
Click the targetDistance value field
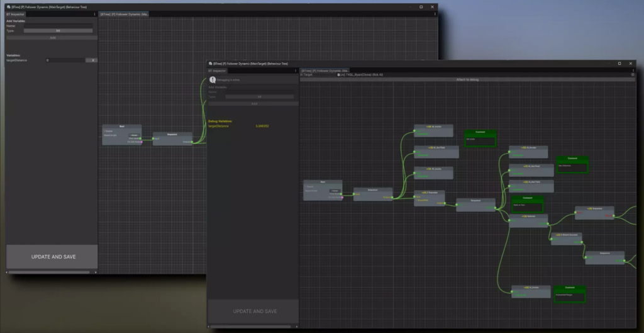click(65, 60)
